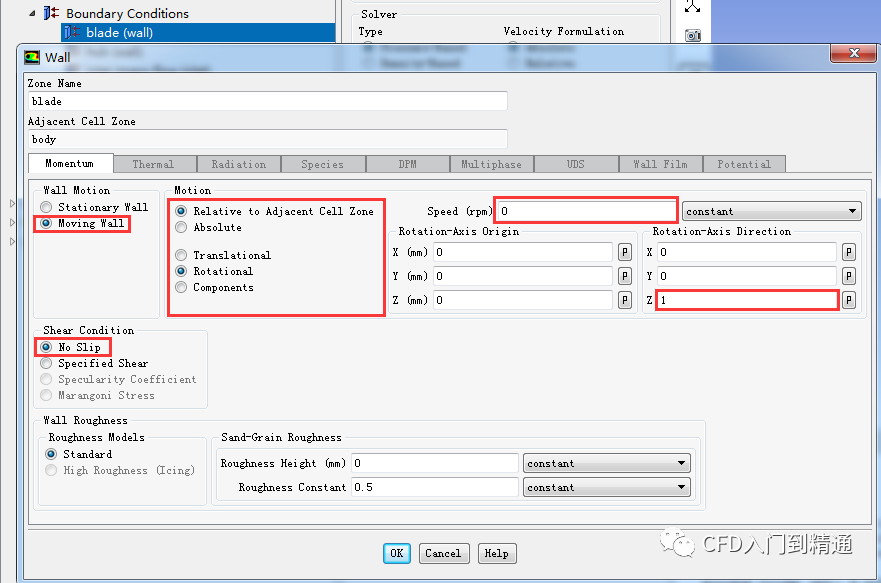Click the Adjacent Cell Zone field
This screenshot has width=881, height=583.
(x=267, y=139)
